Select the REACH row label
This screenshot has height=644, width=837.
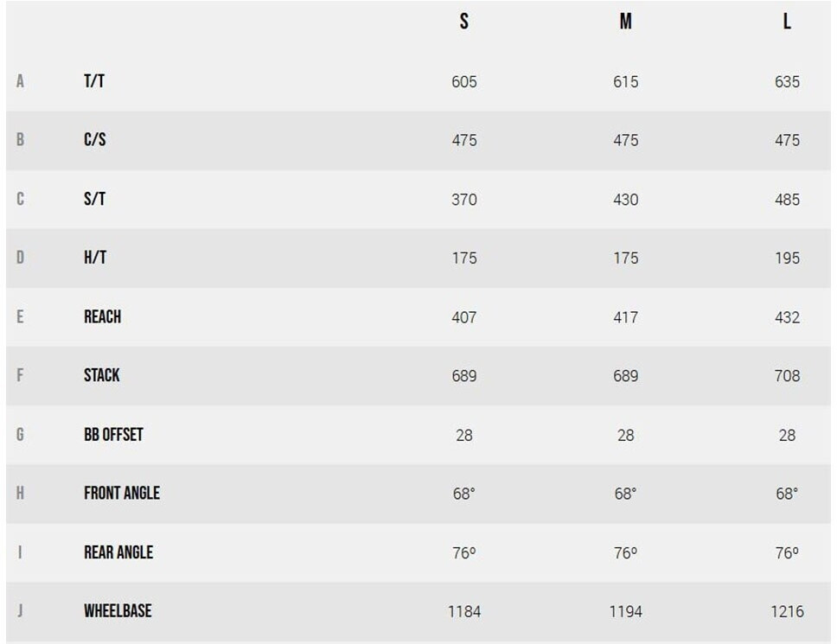click(102, 316)
